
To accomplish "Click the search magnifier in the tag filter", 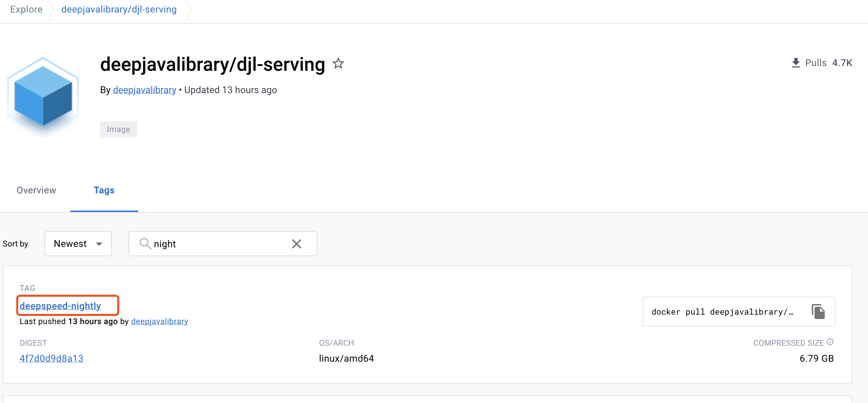I will pos(145,243).
